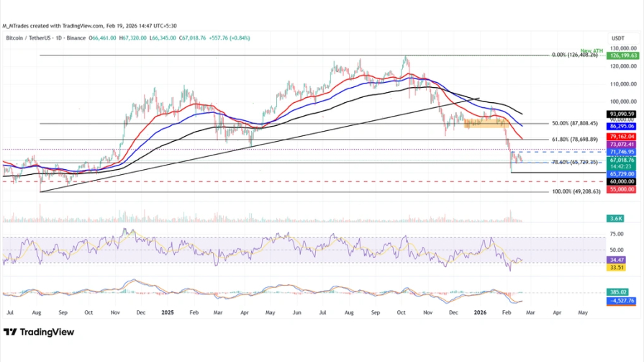Click the volume 3.6K label

(x=617, y=217)
